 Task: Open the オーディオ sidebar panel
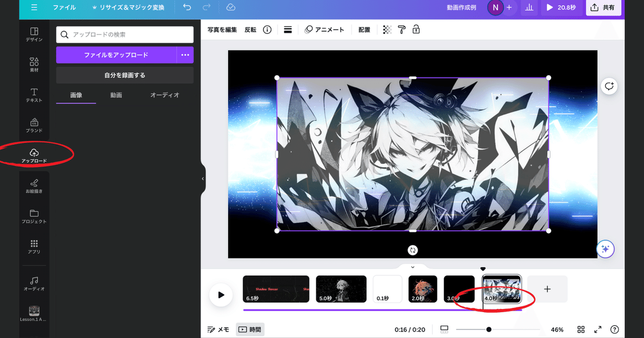click(x=34, y=284)
